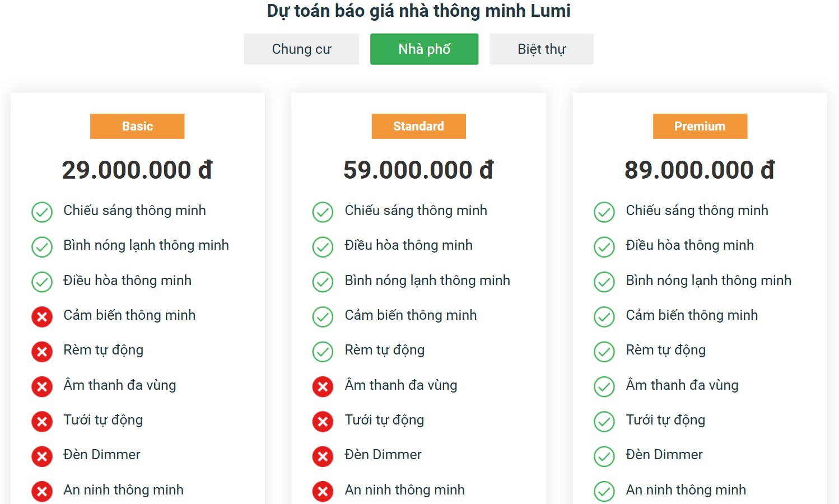Click green check icon beside Premium Đèn Dimmer

coord(604,456)
